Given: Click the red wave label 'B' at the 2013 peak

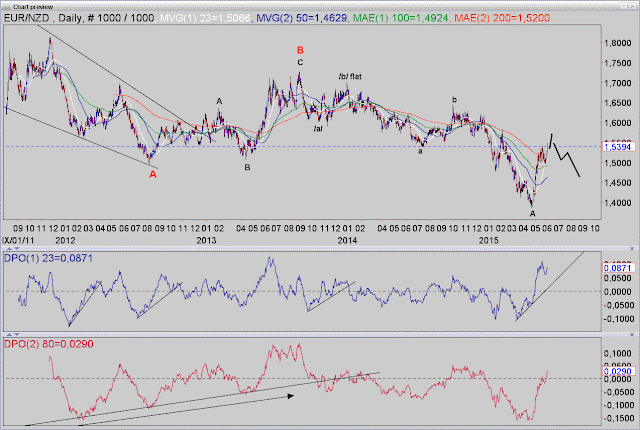Looking at the screenshot, I should (x=300, y=50).
